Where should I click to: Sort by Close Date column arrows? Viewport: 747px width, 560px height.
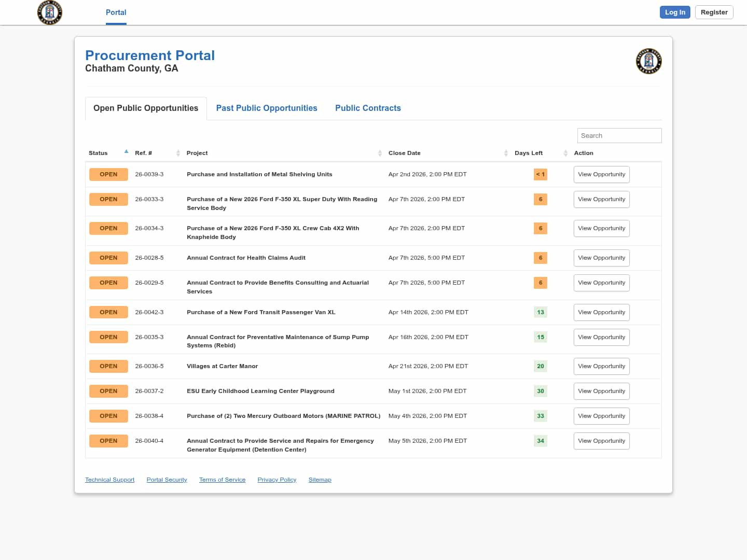[506, 153]
